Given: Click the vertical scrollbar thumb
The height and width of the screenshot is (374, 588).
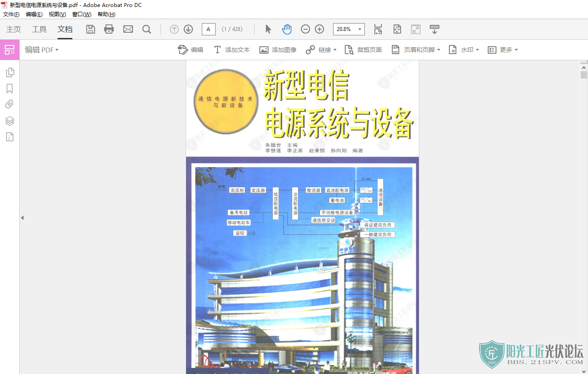Looking at the screenshot, I should [584, 75].
